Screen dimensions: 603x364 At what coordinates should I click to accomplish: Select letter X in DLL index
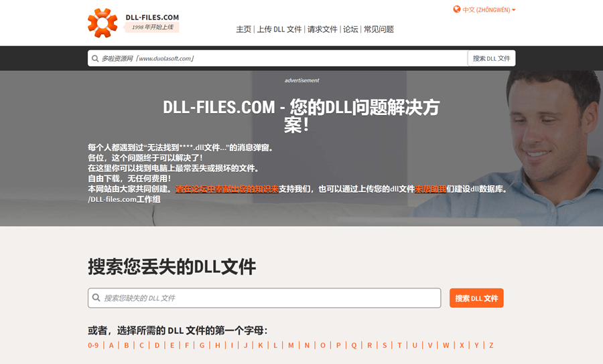(x=462, y=345)
